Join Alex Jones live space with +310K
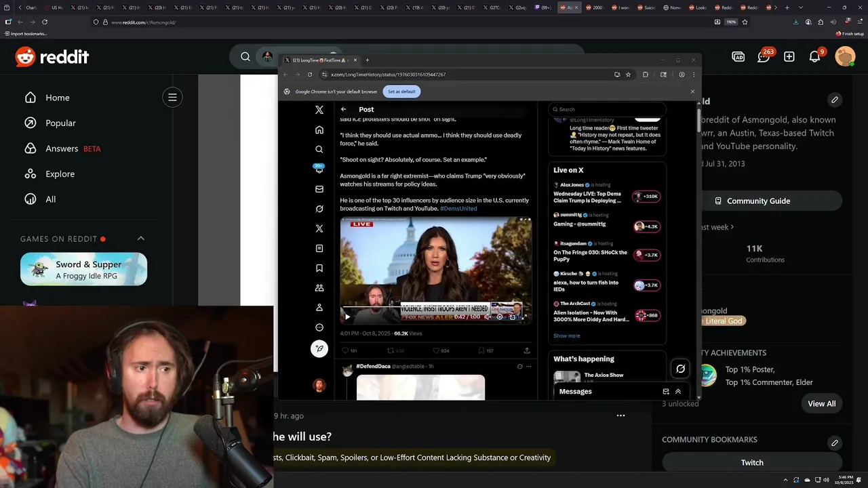The image size is (868, 488). coord(646,197)
